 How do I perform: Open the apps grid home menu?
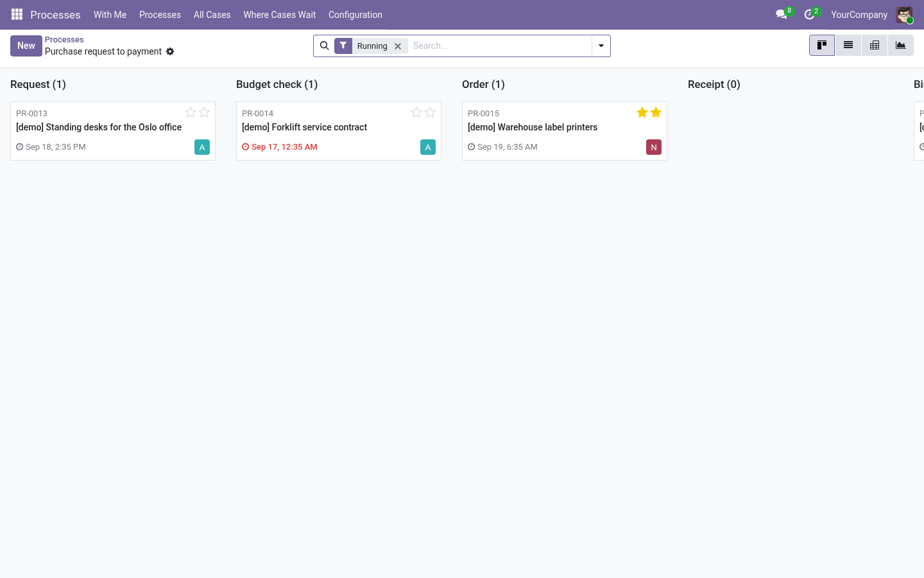17,14
